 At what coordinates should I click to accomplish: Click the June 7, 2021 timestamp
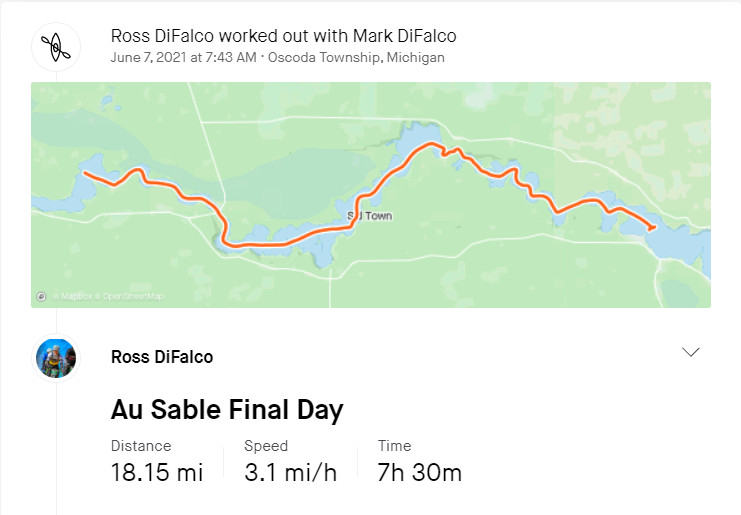[183, 57]
